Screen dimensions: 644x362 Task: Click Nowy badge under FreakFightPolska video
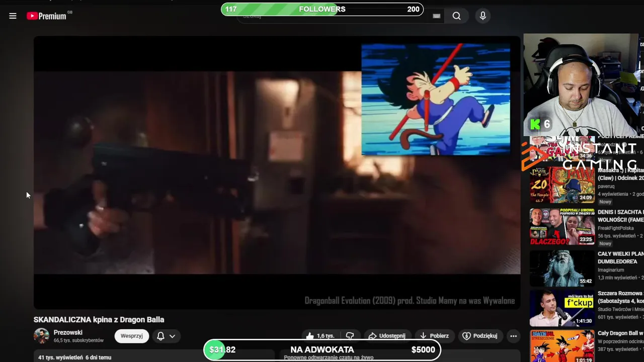(x=605, y=243)
